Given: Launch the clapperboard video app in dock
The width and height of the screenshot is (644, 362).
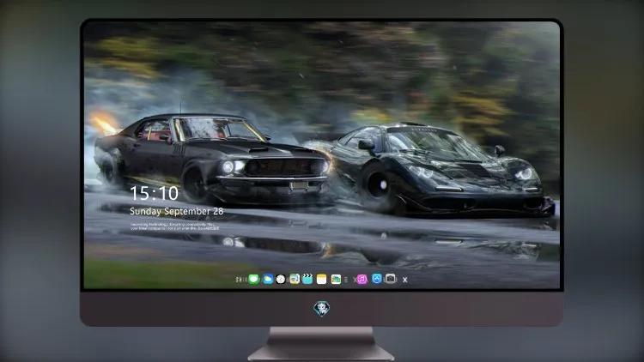Looking at the screenshot, I should coord(307,279).
